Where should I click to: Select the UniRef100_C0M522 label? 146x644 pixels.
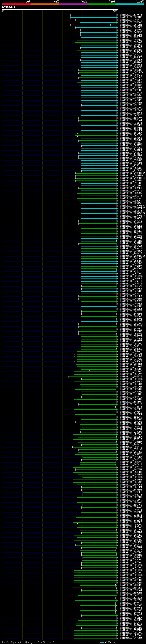point(131,459)
